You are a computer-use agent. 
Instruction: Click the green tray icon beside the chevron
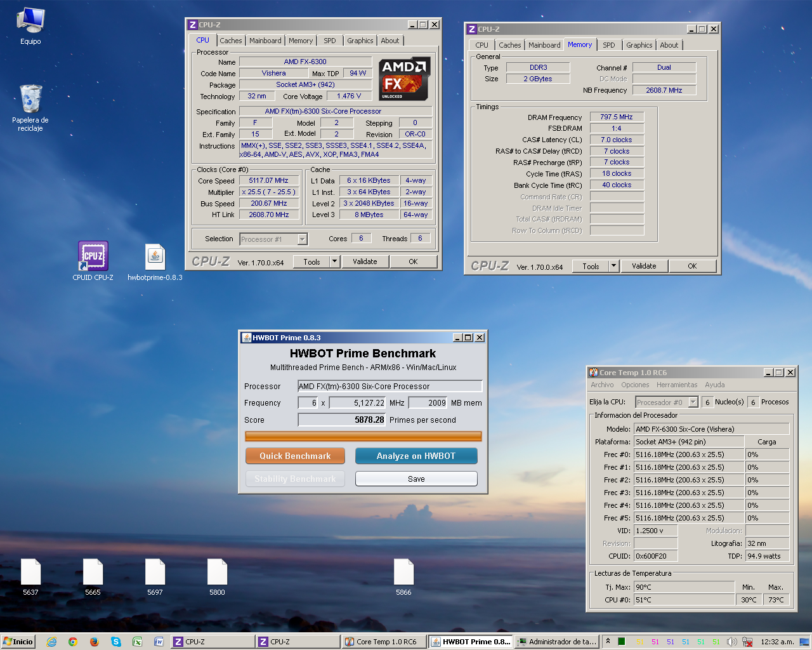point(622,642)
